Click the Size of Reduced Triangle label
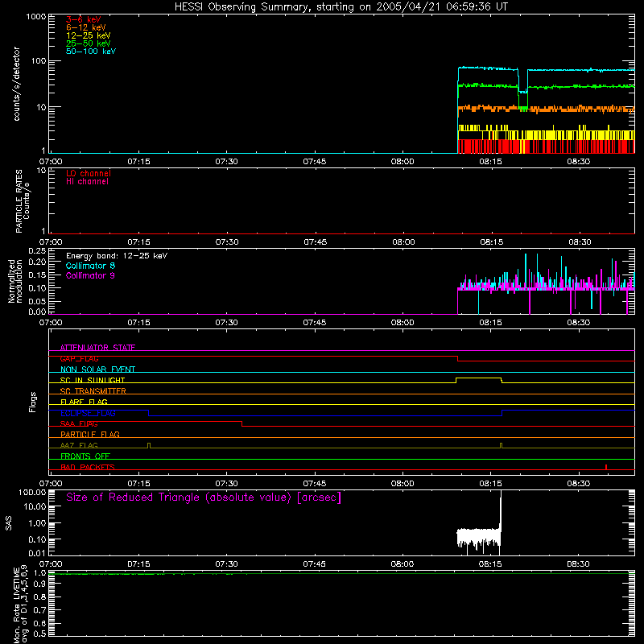 coord(204,497)
